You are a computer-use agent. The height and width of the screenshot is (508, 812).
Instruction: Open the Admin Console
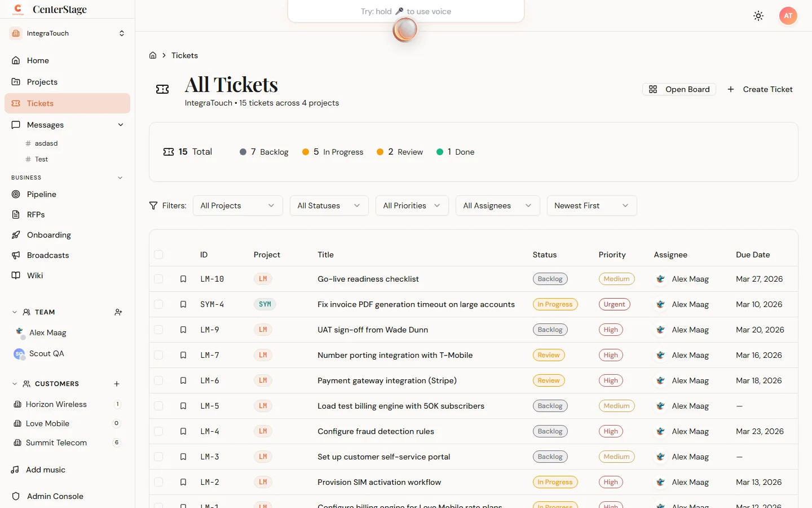[54, 496]
